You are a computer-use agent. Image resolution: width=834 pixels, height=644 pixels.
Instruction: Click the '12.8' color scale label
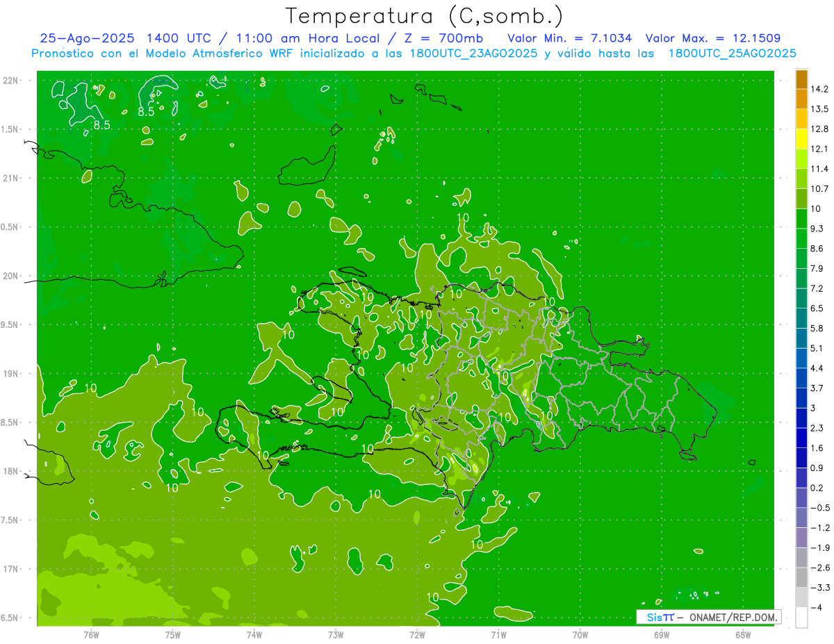[x=819, y=129]
